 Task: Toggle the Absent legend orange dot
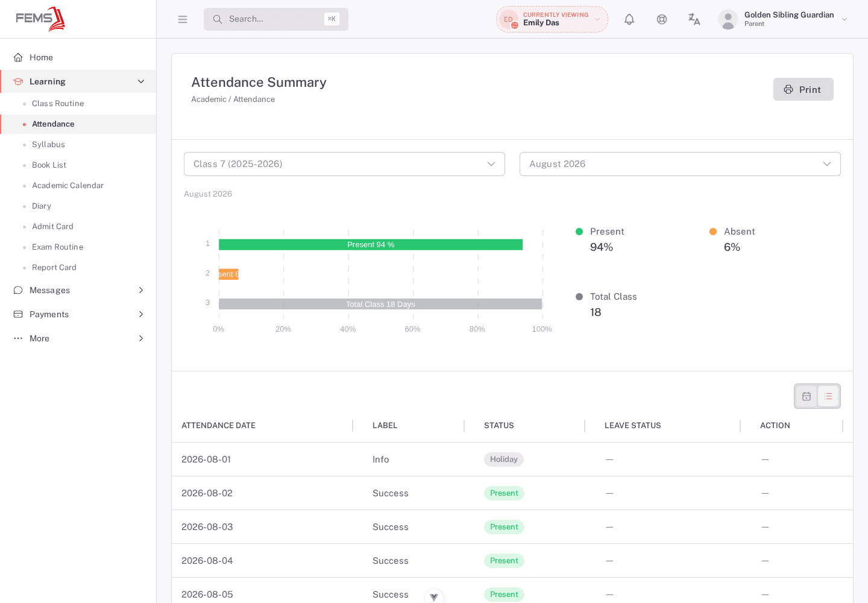click(713, 232)
